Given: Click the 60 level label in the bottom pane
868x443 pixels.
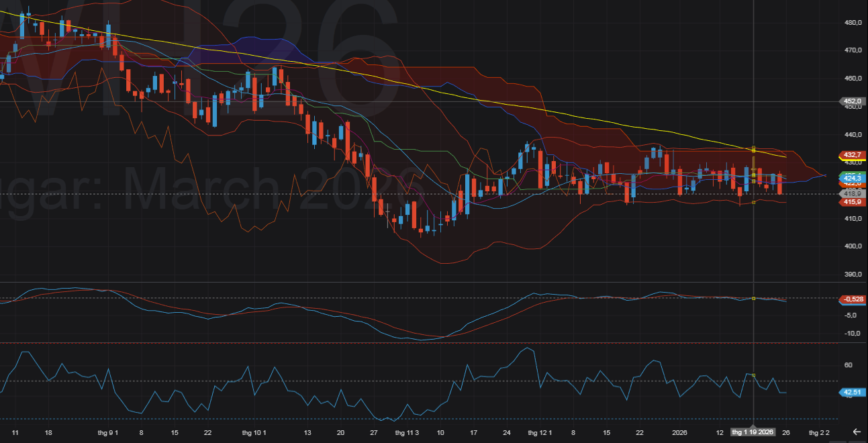Looking at the screenshot, I should point(848,365).
